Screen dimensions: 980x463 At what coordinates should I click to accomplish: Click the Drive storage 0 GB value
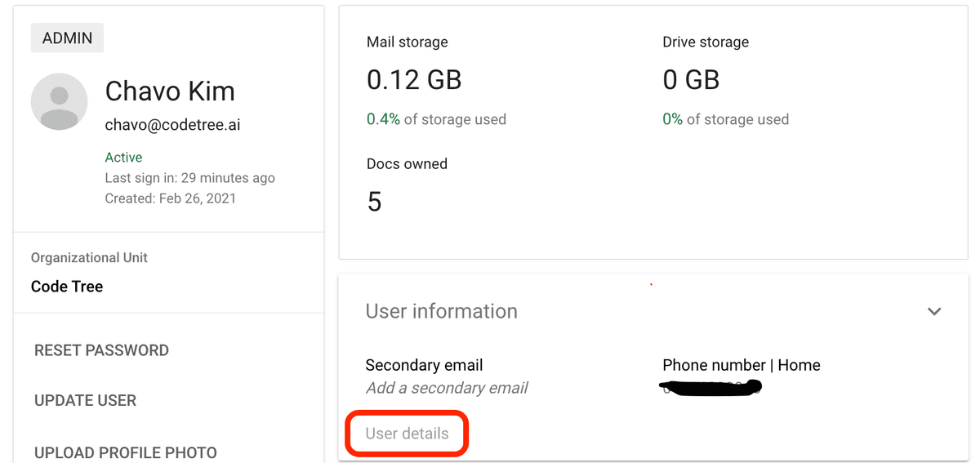[x=691, y=79]
